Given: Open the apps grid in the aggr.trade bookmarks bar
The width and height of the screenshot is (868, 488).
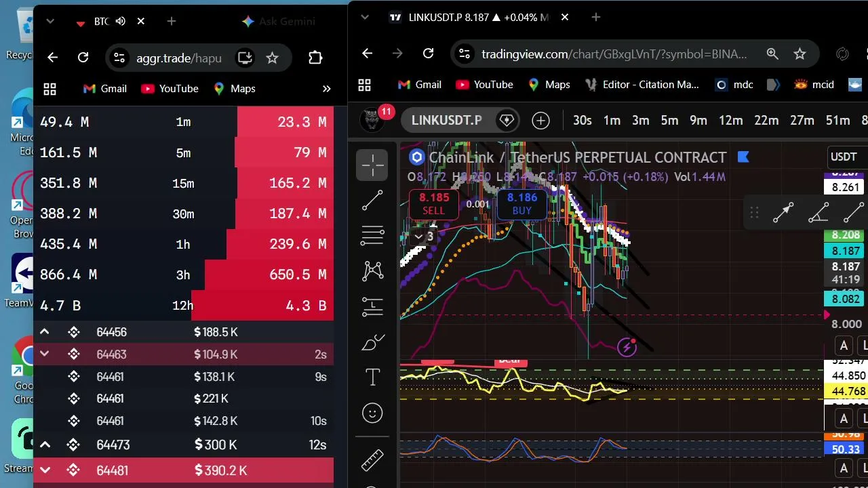Looking at the screenshot, I should pos(50,89).
